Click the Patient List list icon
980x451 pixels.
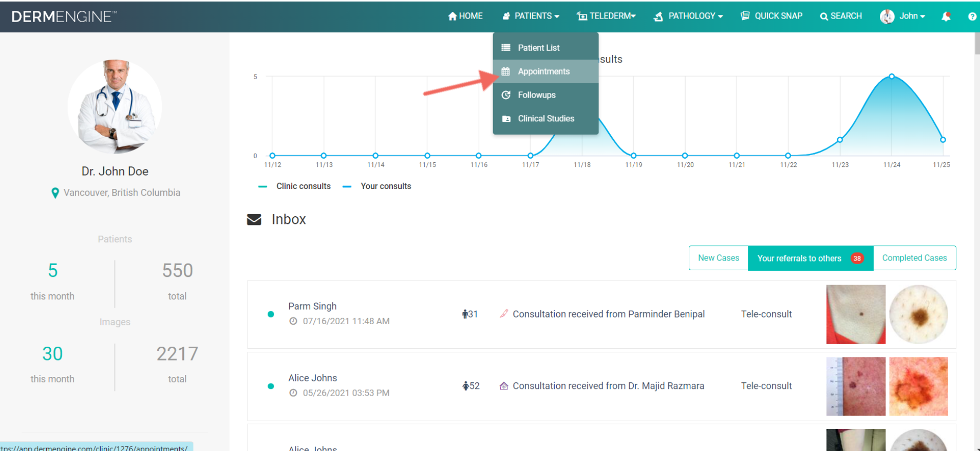point(506,48)
